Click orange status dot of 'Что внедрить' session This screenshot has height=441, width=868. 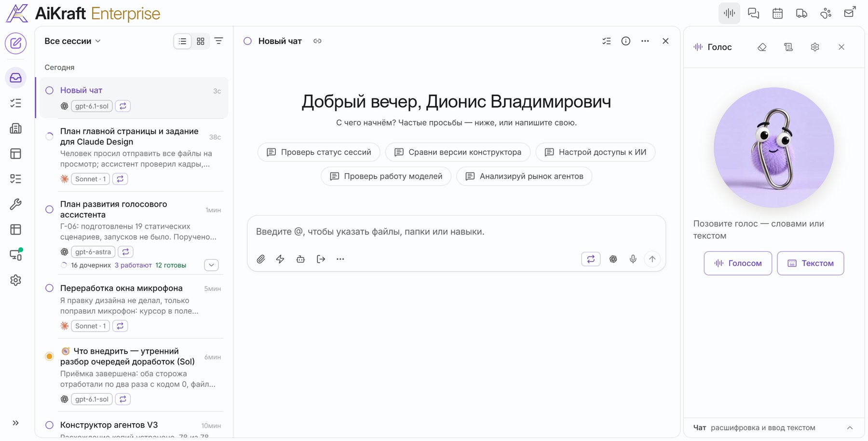click(49, 357)
